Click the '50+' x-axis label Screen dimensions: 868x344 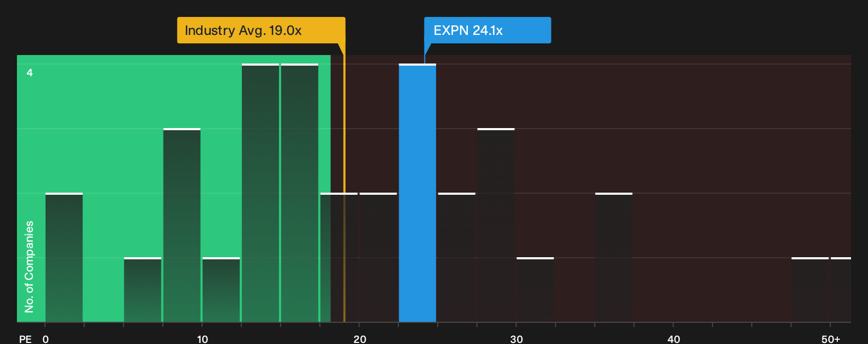(830, 339)
